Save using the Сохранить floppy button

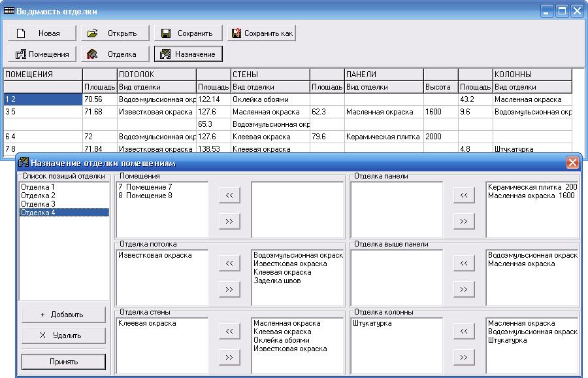[188, 33]
